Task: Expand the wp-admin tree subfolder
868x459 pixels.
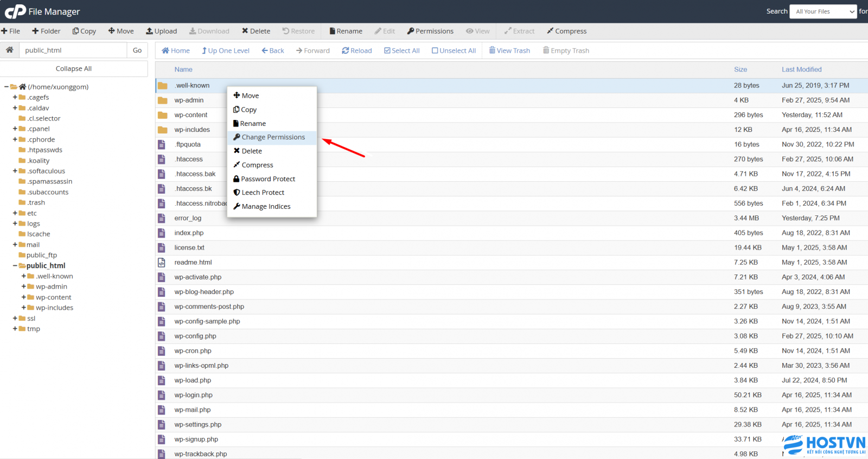Action: 24,286
